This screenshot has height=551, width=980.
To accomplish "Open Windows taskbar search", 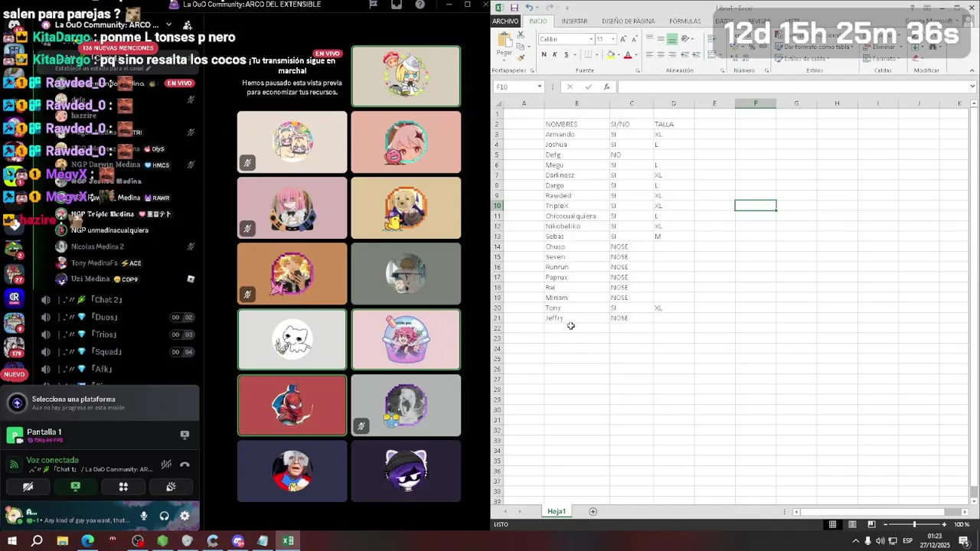I will (37, 541).
